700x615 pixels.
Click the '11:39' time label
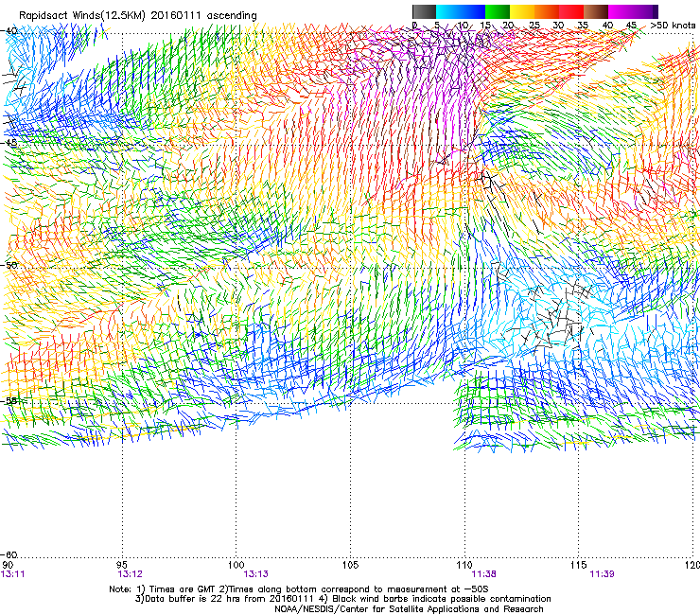[x=602, y=574]
